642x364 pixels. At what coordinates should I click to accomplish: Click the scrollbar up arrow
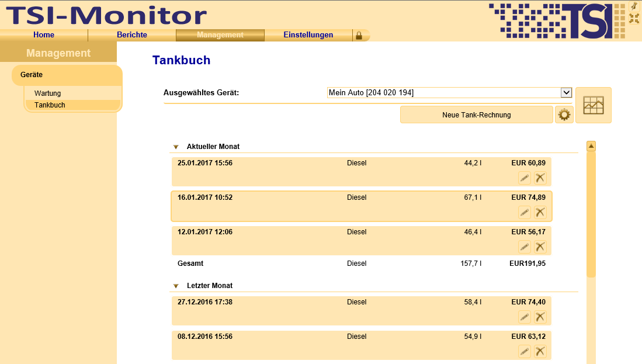(x=591, y=146)
